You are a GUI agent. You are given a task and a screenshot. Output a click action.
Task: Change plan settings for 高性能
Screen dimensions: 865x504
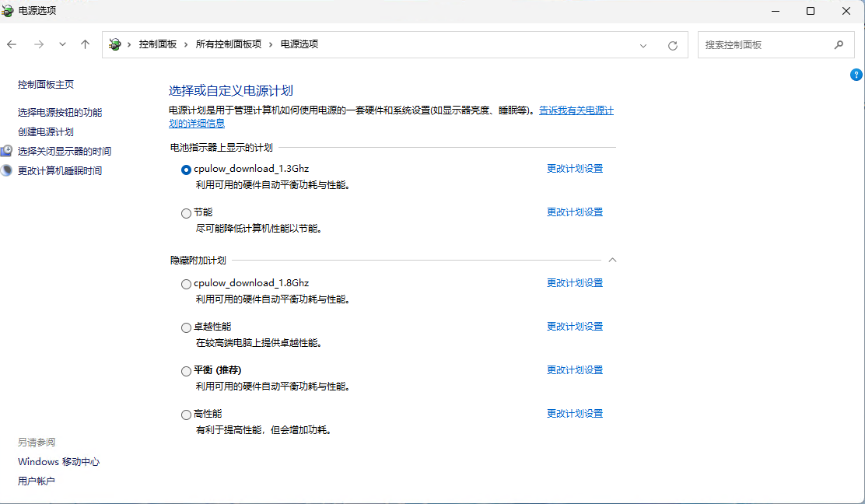pos(575,414)
